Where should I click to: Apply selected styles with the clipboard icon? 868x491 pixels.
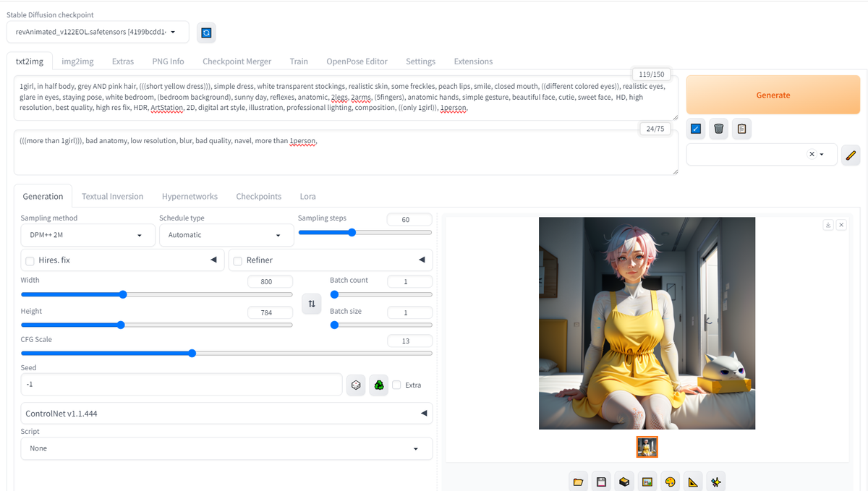click(x=741, y=129)
